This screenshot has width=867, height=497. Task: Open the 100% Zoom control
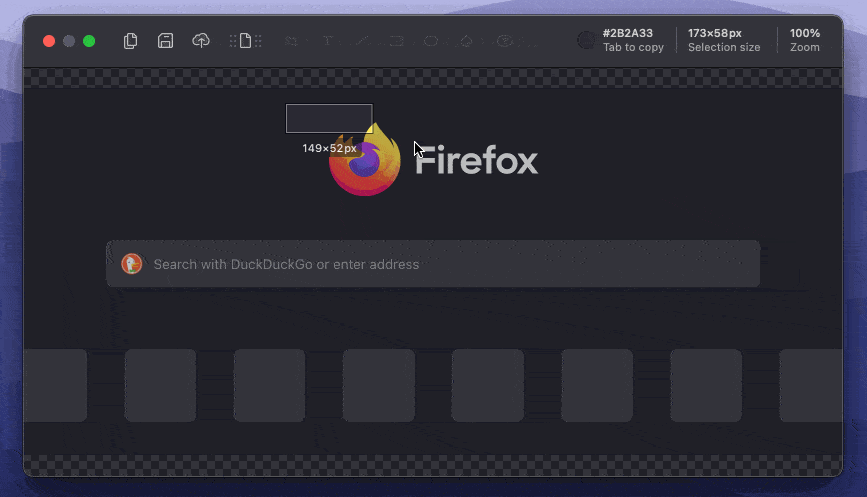pyautogui.click(x=804, y=40)
